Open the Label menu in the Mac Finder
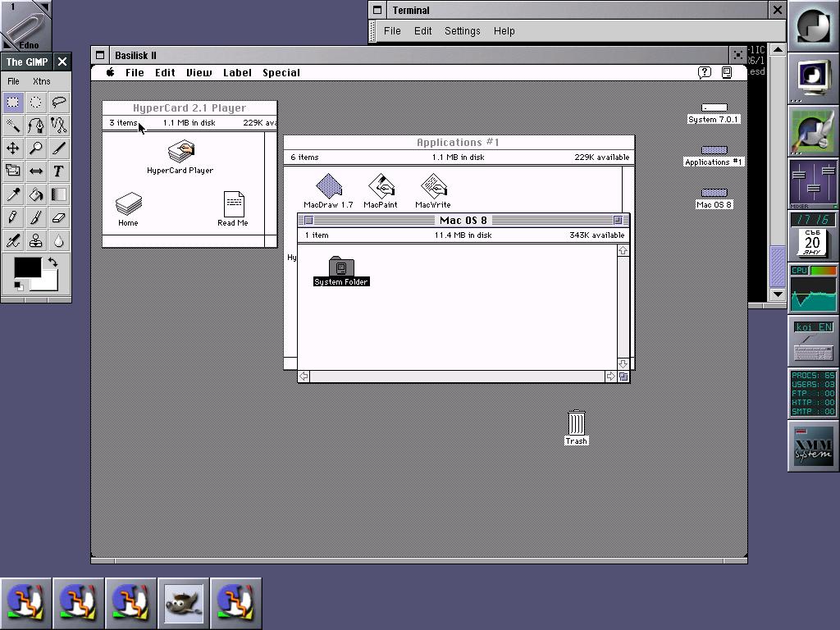840x630 pixels. (237, 73)
